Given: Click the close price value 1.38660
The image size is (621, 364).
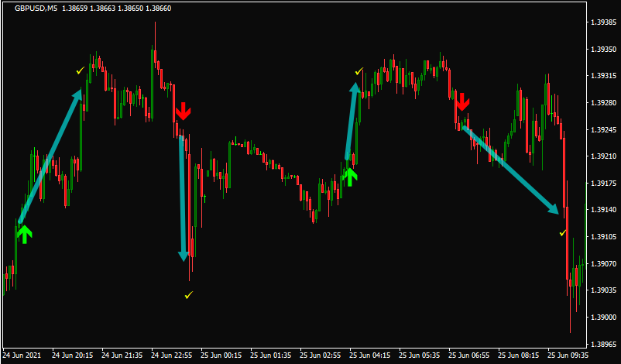Looking at the screenshot, I should 159,8.
